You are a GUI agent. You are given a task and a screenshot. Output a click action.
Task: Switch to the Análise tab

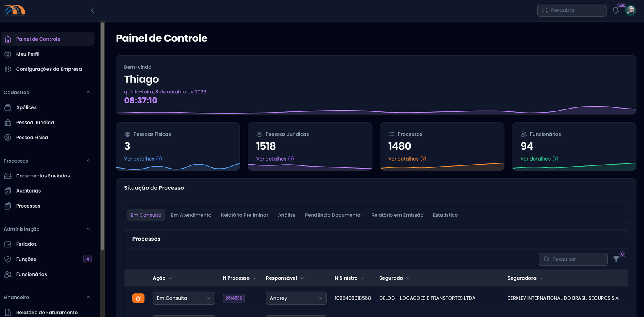coord(287,215)
